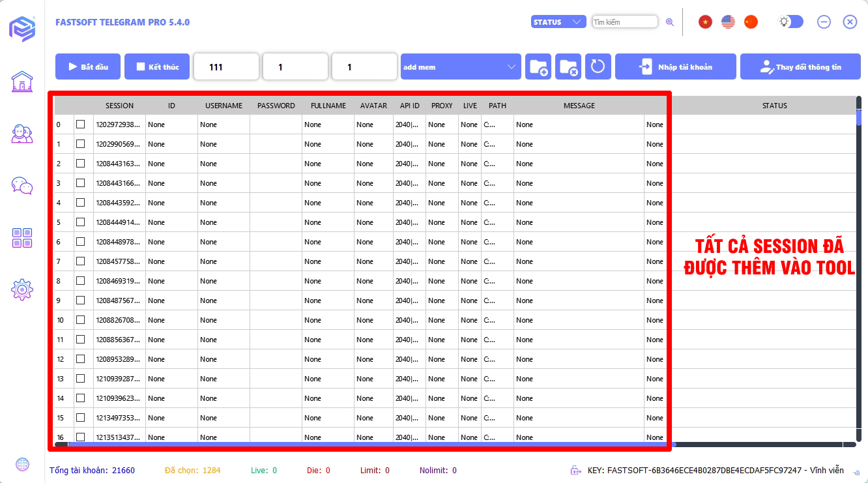Click the Đã chọn: 1284 label
The height and width of the screenshot is (483, 868).
point(193,470)
